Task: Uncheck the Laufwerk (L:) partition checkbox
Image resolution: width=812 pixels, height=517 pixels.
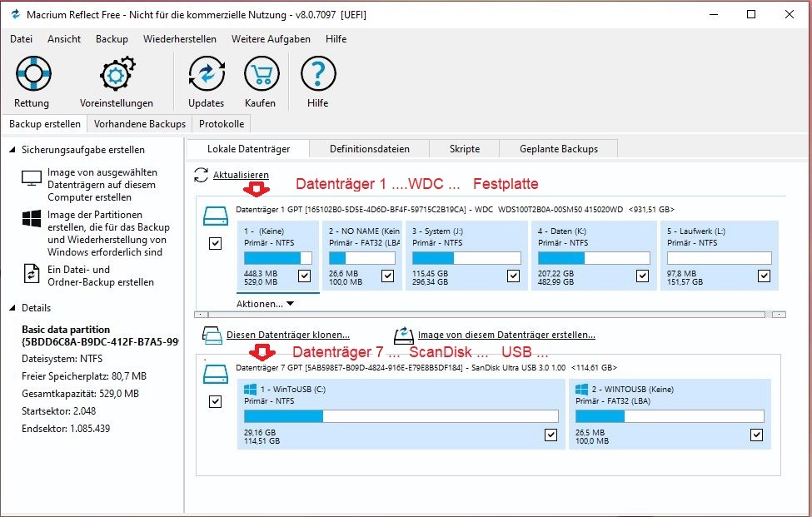Action: click(764, 276)
